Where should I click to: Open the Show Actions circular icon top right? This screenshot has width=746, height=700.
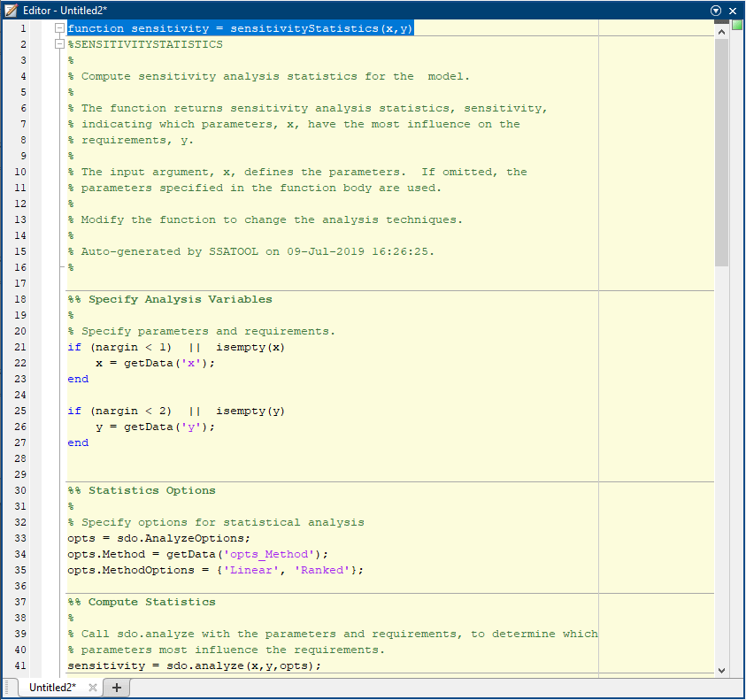point(716,11)
